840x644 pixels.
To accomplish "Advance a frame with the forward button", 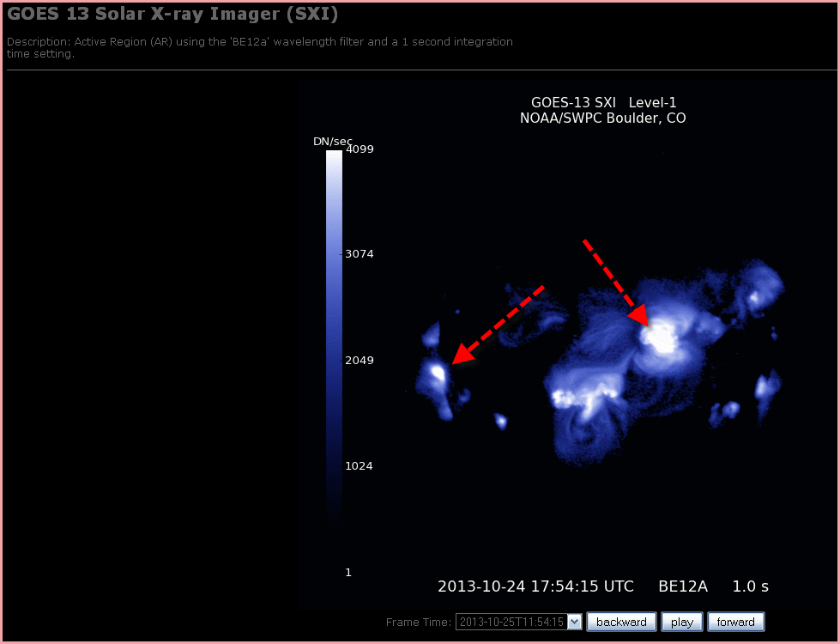I will point(735,622).
